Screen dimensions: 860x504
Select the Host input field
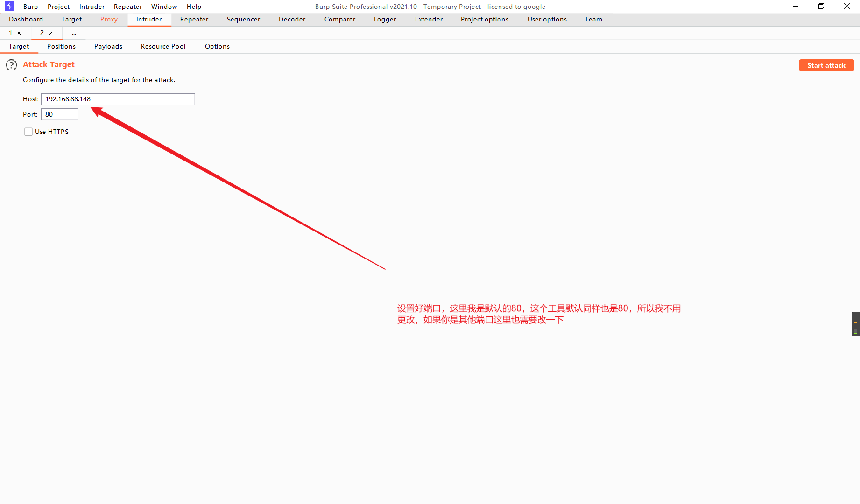tap(118, 99)
